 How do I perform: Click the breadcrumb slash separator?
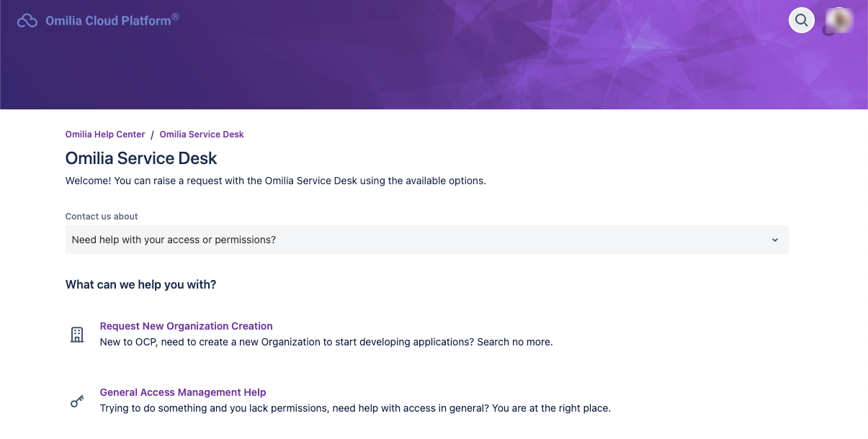tap(152, 135)
